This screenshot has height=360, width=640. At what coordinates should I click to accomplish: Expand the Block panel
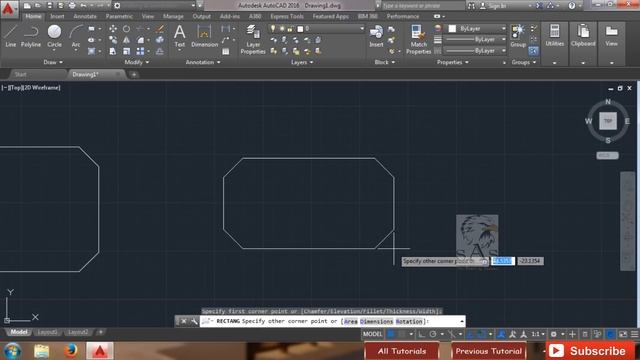(384, 62)
